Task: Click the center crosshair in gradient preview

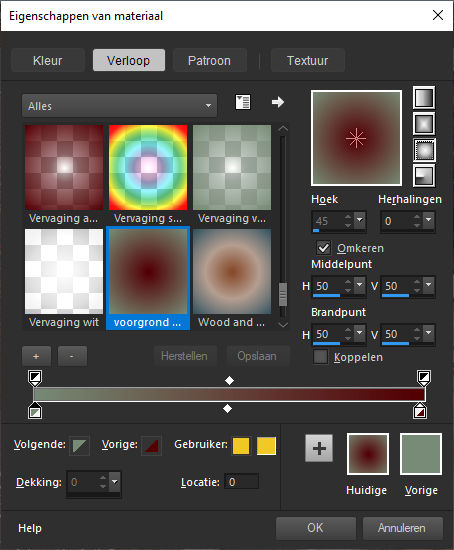Action: click(x=356, y=138)
